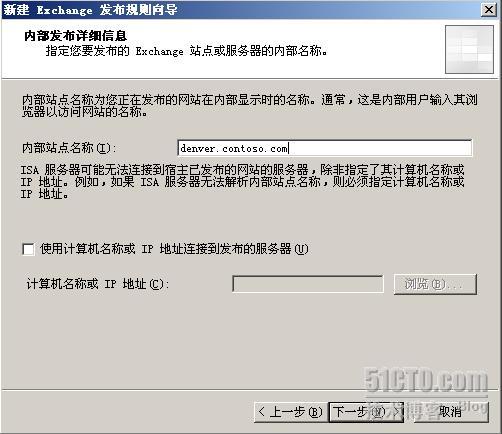Cancel the wizard via 取消 button

451,412
